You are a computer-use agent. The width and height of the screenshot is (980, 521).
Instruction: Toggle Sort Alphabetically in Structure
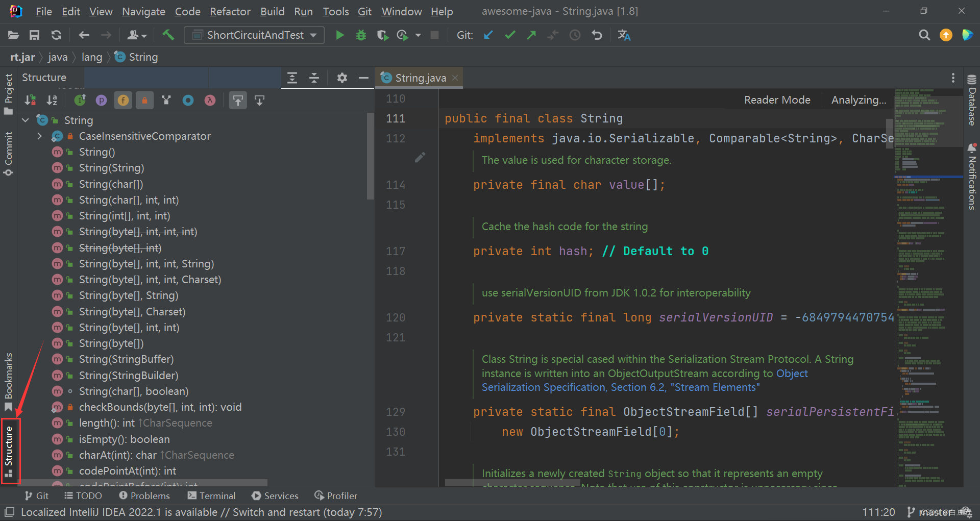[x=52, y=101]
